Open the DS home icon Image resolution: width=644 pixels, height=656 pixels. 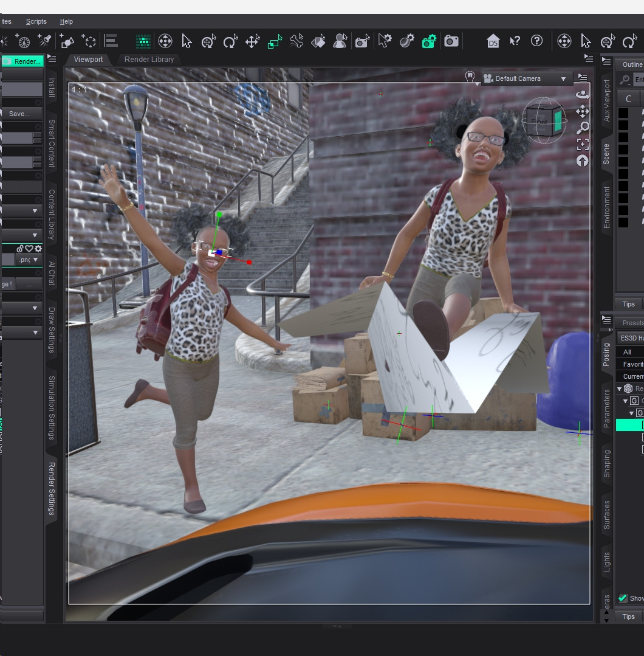click(493, 41)
